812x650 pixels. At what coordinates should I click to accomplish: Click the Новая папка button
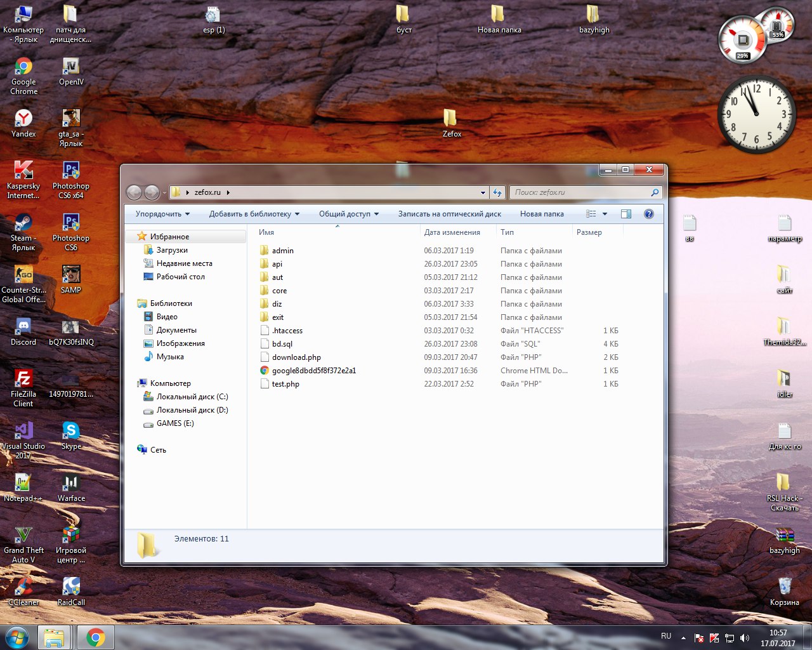(x=541, y=214)
